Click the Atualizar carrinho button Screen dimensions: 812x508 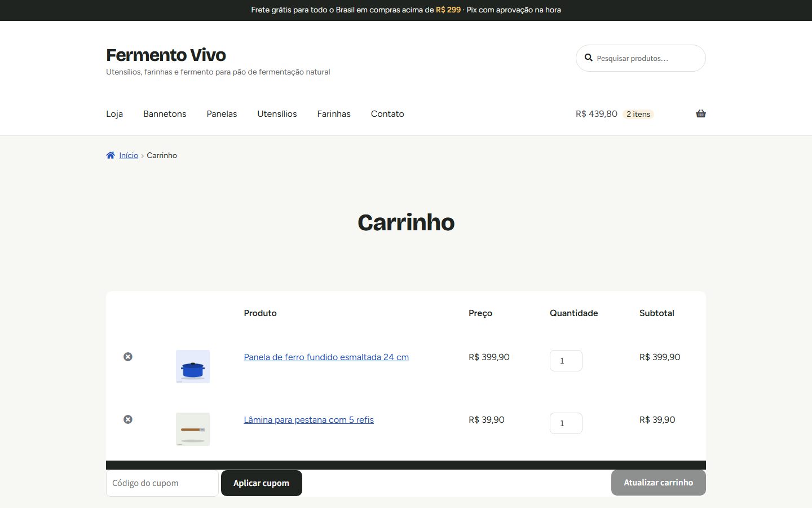point(659,483)
